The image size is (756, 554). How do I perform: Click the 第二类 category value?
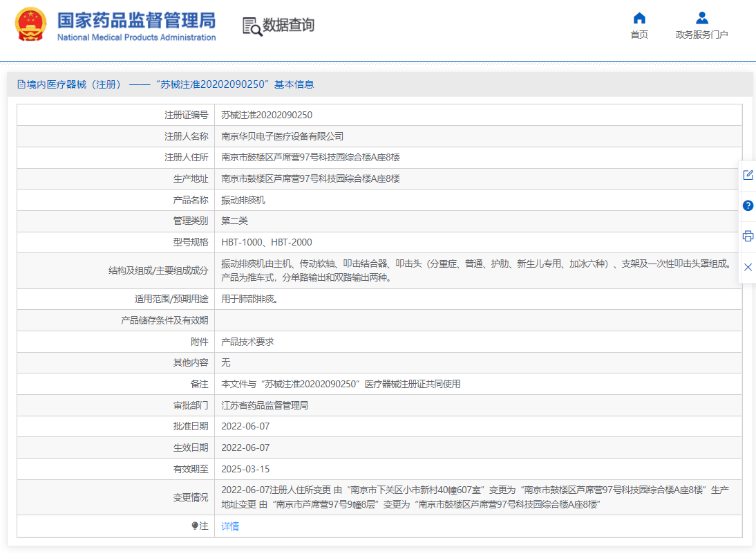(x=234, y=221)
